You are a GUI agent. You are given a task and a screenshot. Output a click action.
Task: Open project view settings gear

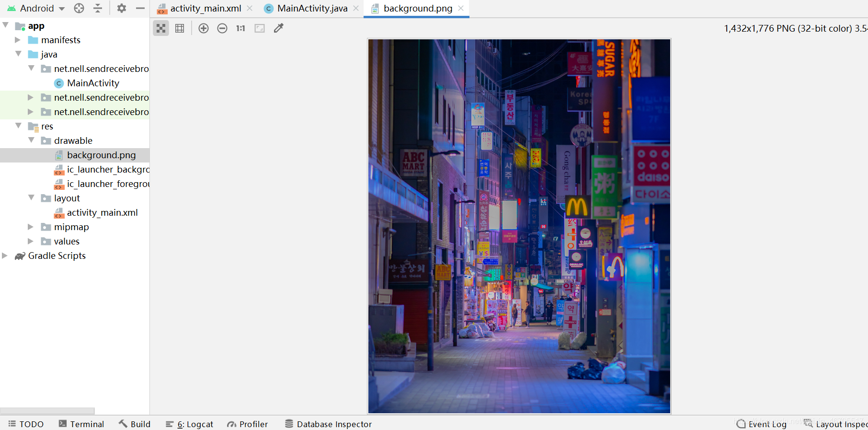point(122,8)
